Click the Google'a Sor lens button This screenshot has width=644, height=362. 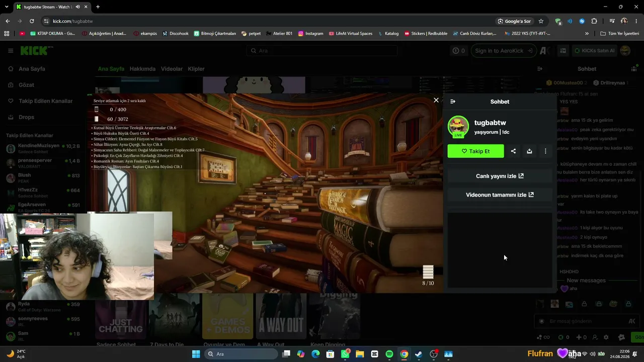[x=514, y=21]
